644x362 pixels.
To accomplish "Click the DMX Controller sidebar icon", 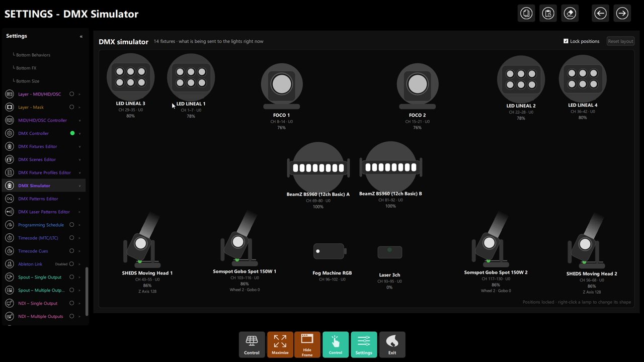I will [9, 133].
